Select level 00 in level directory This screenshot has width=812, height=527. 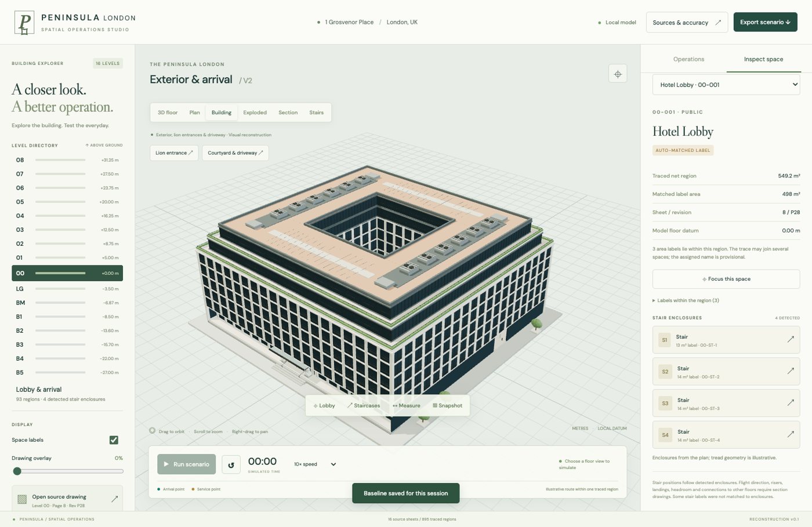click(x=67, y=273)
